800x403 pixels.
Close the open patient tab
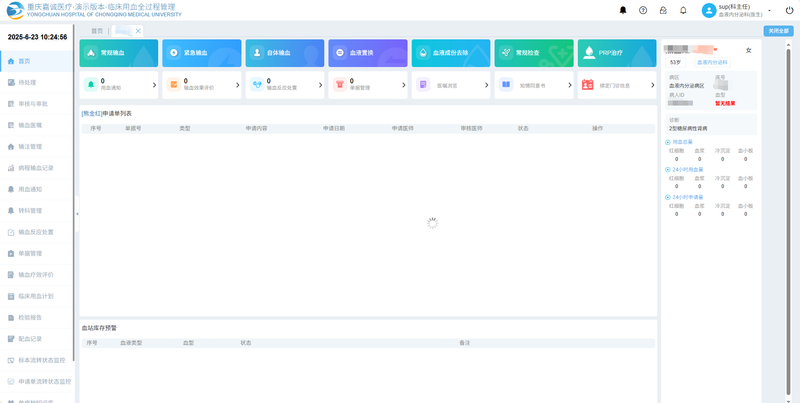point(138,31)
